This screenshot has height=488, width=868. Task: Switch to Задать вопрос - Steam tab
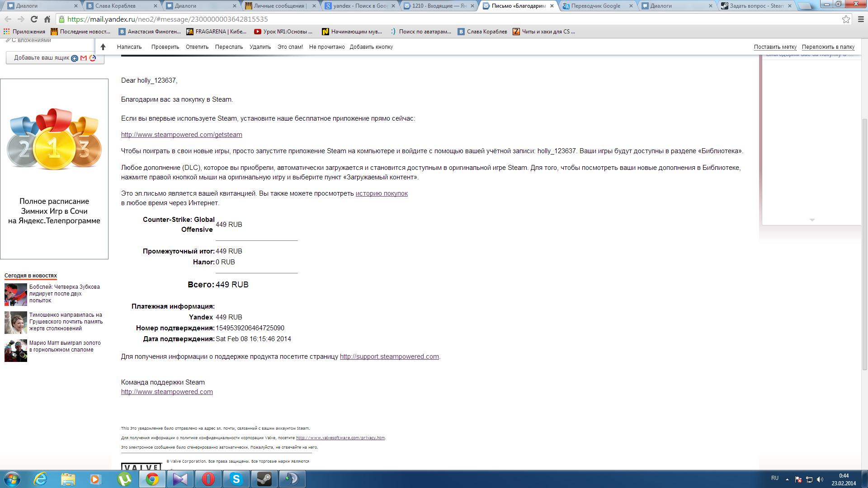coord(756,6)
